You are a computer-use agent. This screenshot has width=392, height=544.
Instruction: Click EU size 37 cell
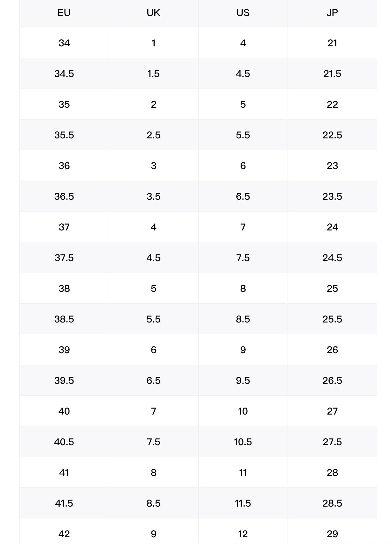(x=64, y=227)
